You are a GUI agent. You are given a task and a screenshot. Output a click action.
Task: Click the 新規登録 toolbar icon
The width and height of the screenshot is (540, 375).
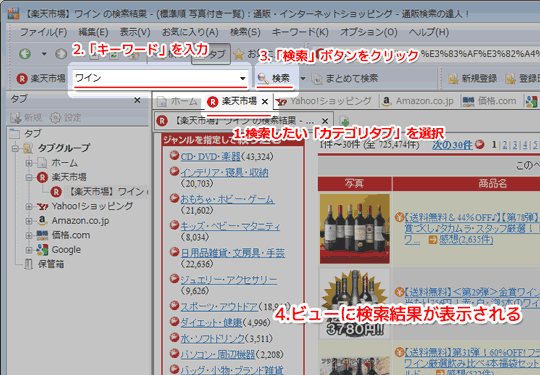(453, 79)
